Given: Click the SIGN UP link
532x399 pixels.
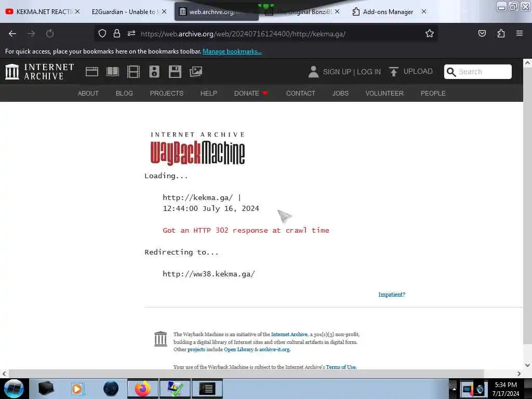Looking at the screenshot, I should pyautogui.click(x=337, y=72).
